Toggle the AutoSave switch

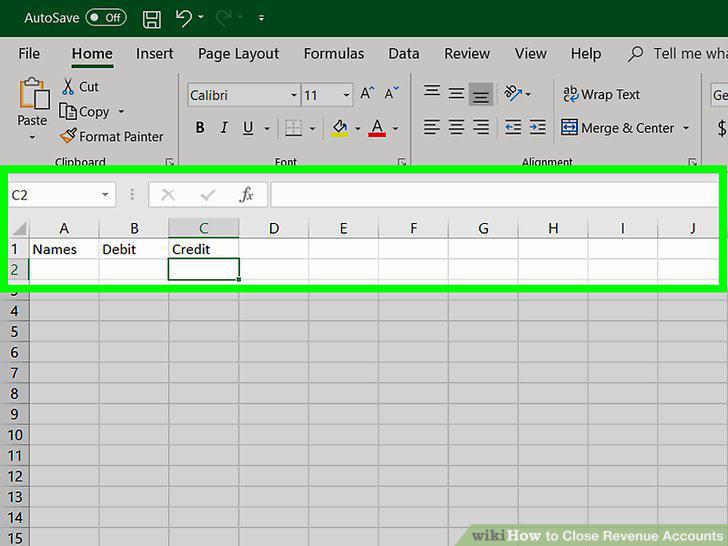click(106, 18)
